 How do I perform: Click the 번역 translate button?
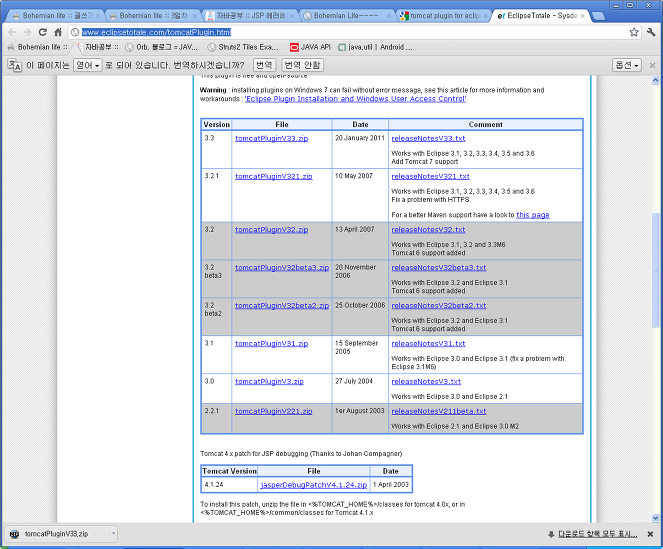pos(265,65)
